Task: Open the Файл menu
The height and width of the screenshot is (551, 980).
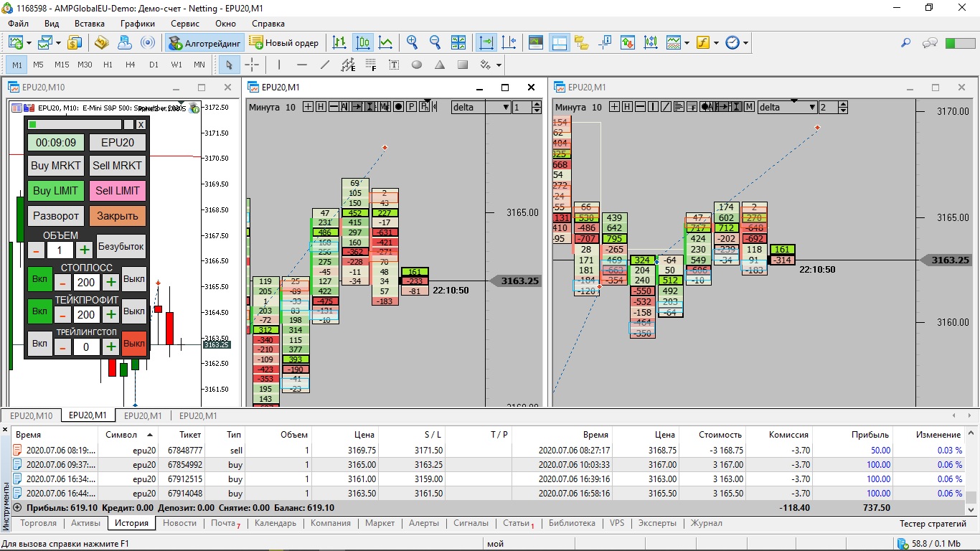Action: click(x=19, y=24)
